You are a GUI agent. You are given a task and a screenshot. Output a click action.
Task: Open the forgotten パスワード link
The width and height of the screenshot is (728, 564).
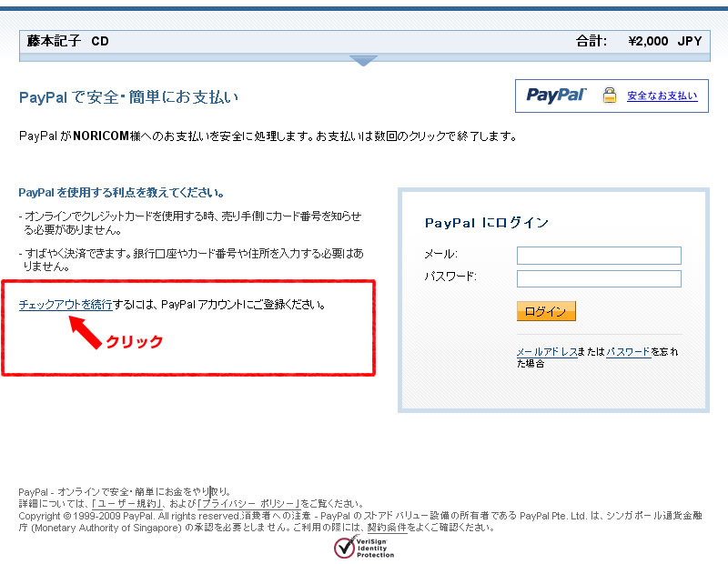[628, 351]
